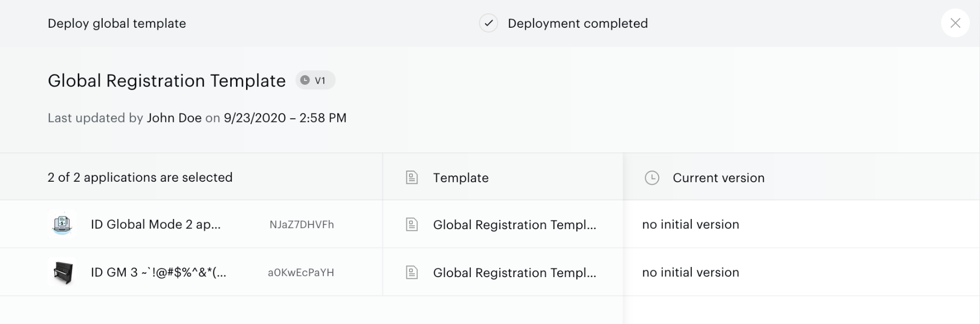980x324 pixels.
Task: Click 'no initial version' for ID Global Mode 2
Action: click(x=690, y=224)
